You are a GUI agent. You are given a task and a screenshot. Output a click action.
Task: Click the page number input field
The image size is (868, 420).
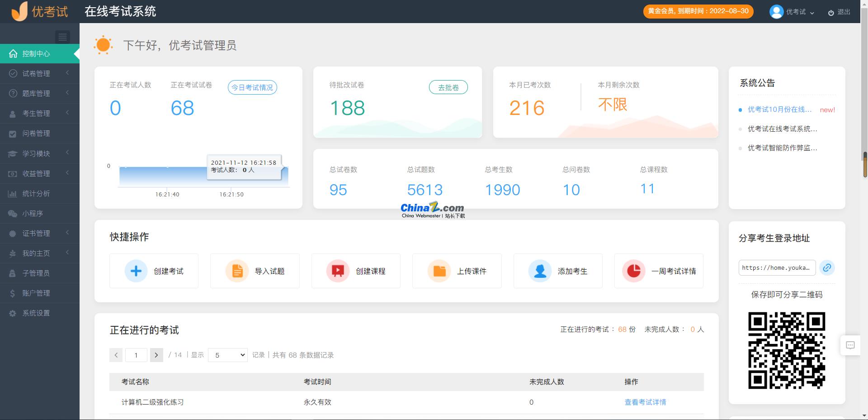click(136, 355)
